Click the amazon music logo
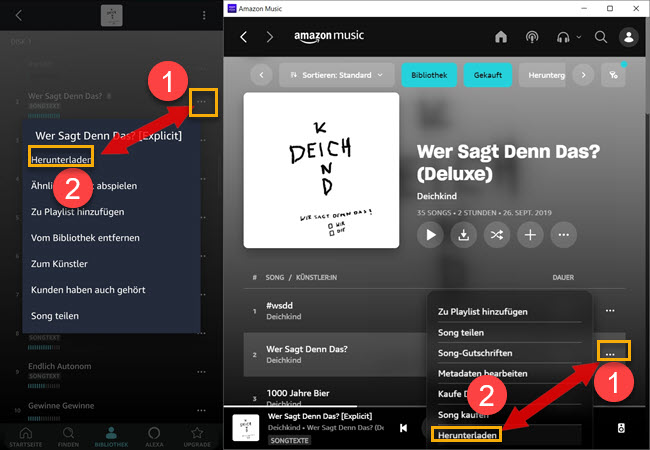The height and width of the screenshot is (450, 650). (x=329, y=36)
